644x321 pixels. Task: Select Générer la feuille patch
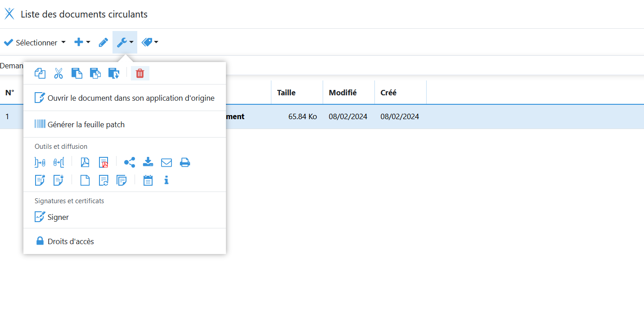86,125
